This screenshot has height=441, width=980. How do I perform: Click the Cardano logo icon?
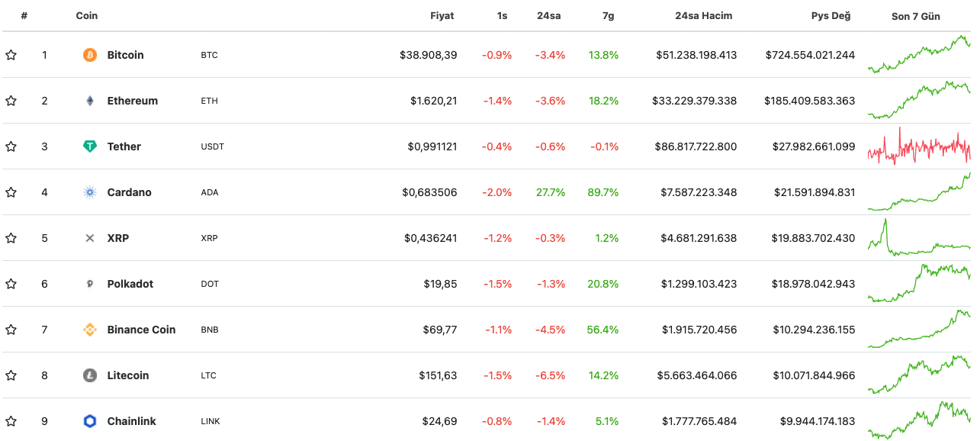(90, 192)
